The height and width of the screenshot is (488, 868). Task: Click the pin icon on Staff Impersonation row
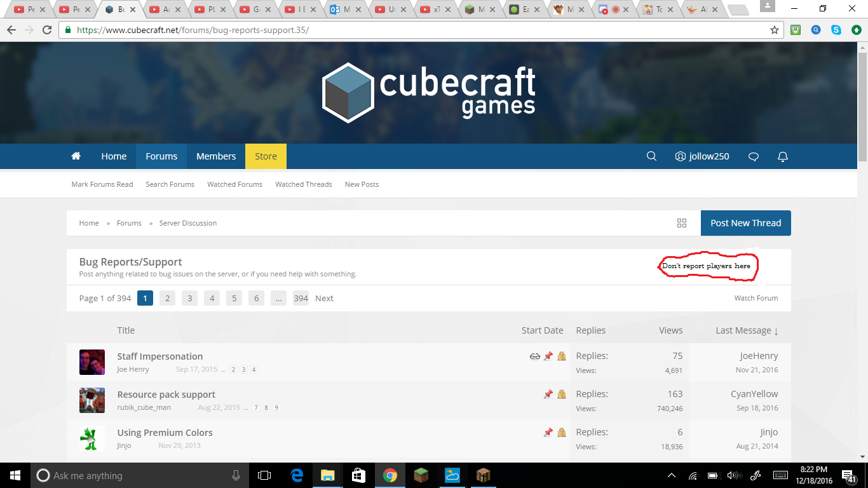(x=548, y=356)
